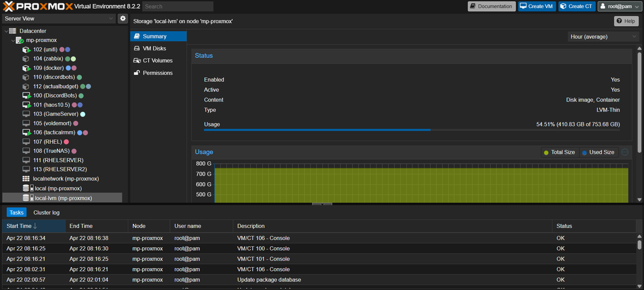Select the container icon for 112 (actualbudget)
Viewport: 644px width, 290px height.
[26, 86]
